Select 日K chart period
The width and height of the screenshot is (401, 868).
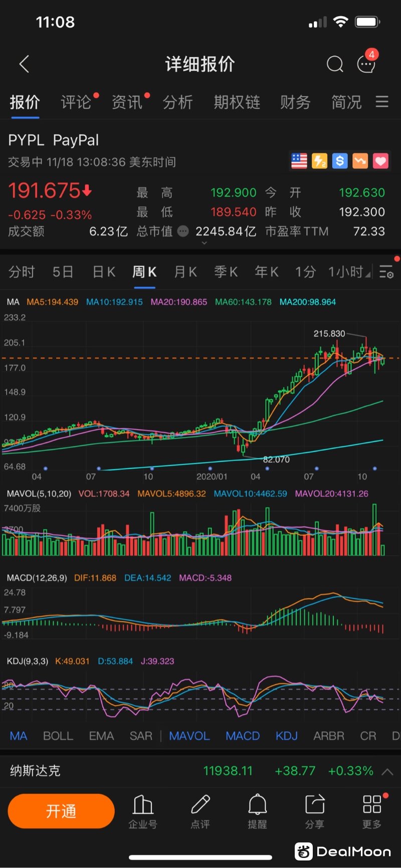[104, 272]
